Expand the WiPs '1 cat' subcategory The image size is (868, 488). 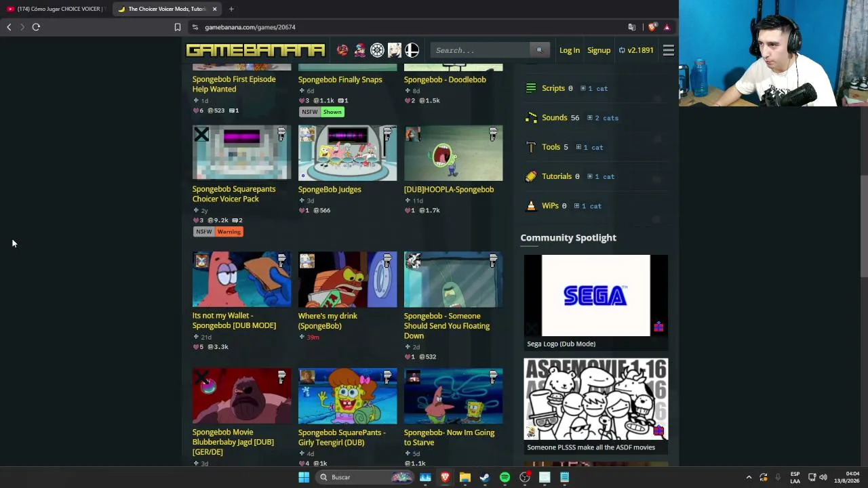tap(587, 206)
